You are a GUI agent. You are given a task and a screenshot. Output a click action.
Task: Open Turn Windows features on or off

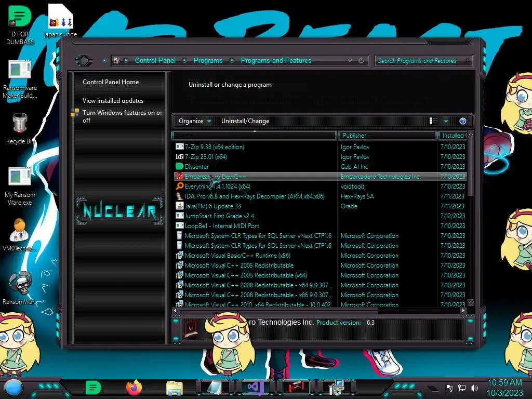[x=122, y=116]
